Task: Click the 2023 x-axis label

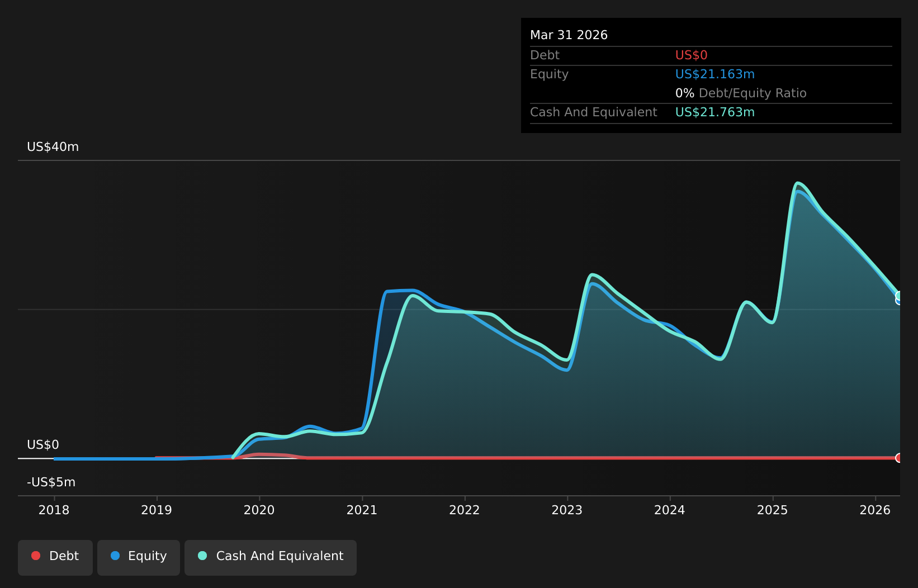Action: click(567, 510)
